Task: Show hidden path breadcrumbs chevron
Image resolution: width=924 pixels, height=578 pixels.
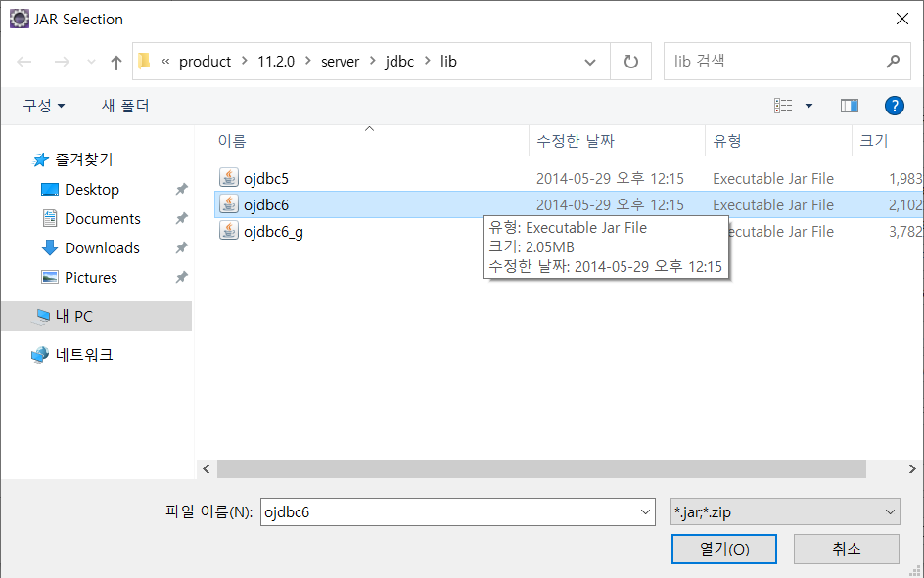Action: tap(165, 61)
